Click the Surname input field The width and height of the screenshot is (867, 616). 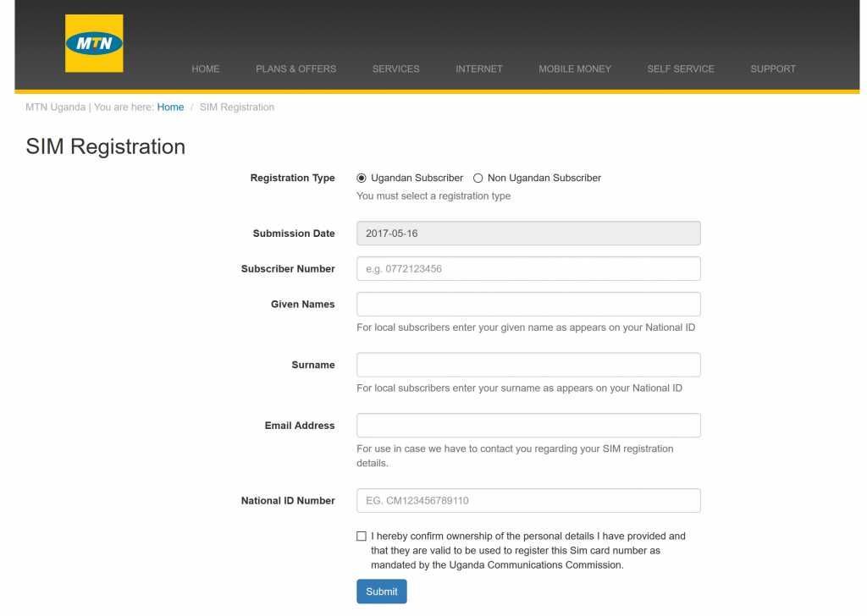click(528, 365)
